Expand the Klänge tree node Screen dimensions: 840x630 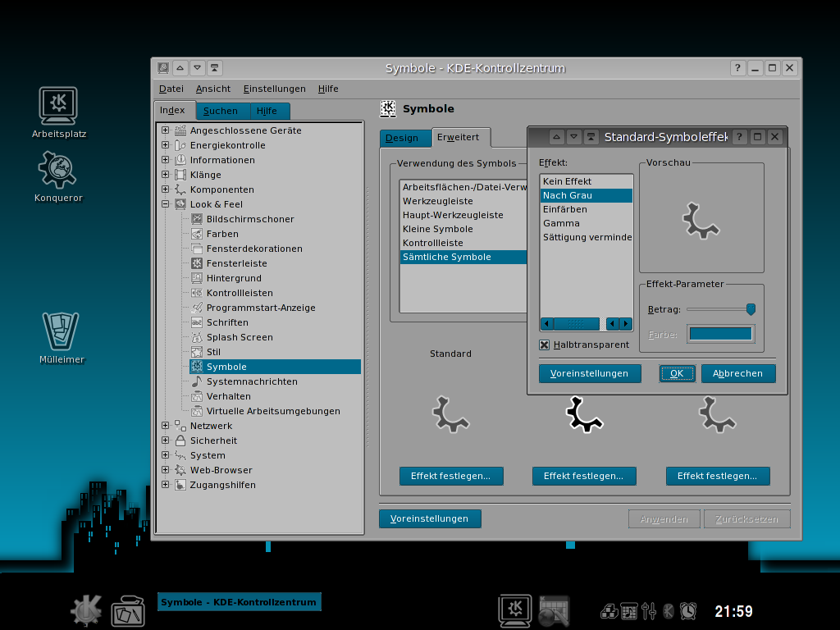tap(166, 175)
